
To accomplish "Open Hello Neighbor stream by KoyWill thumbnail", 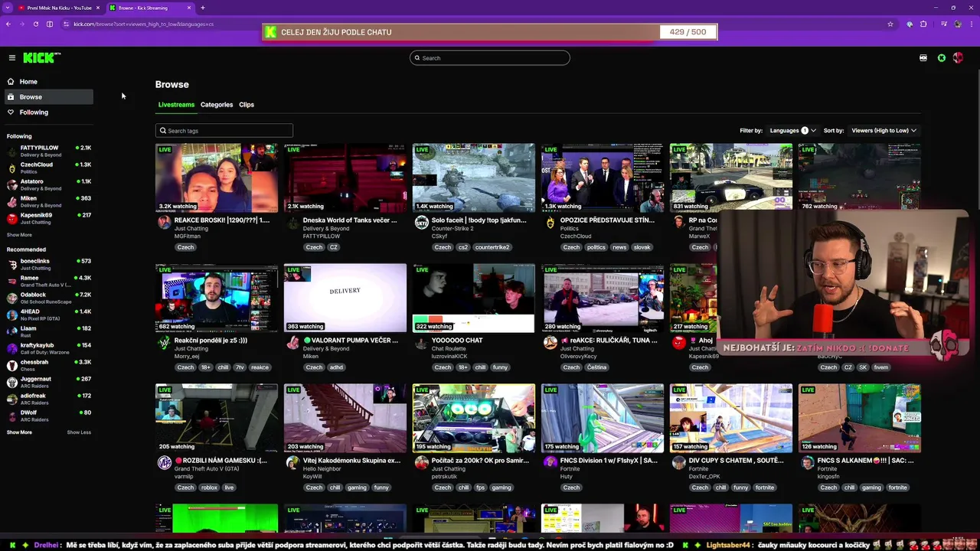I will tap(345, 418).
